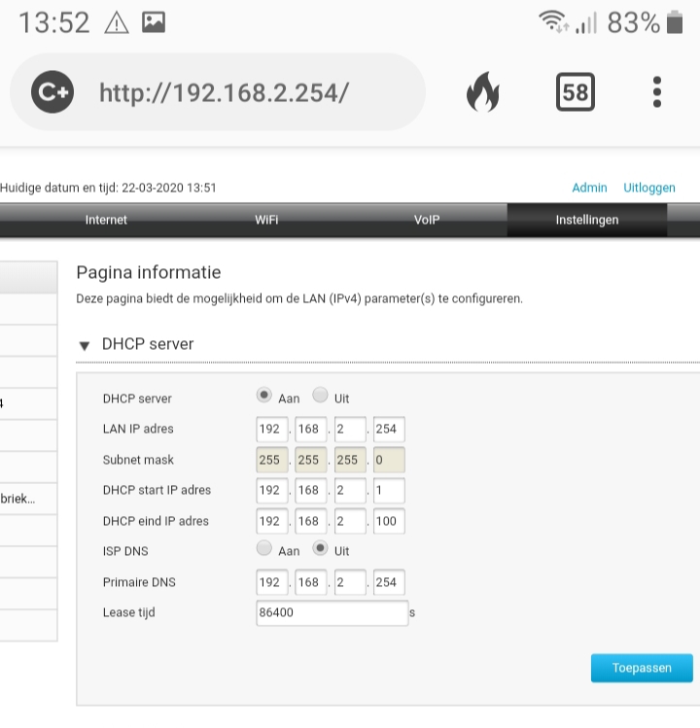
Task: Select the Instellingen tab
Action: click(x=587, y=220)
